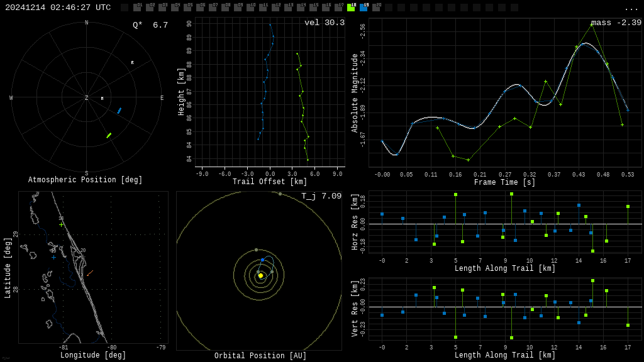Select the zenith Z marker
The width and height of the screenshot is (644, 362).
(87, 98)
